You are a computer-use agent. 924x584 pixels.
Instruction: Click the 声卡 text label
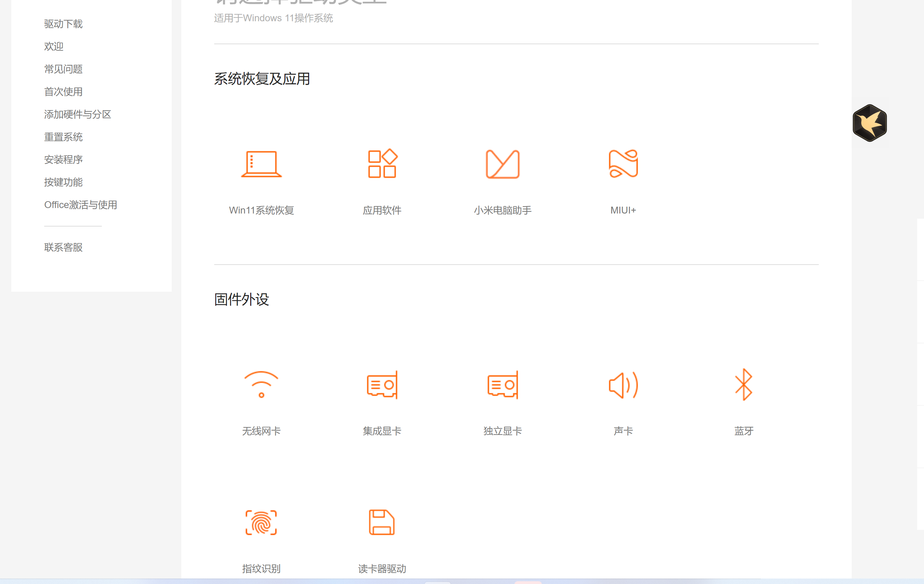point(623,431)
